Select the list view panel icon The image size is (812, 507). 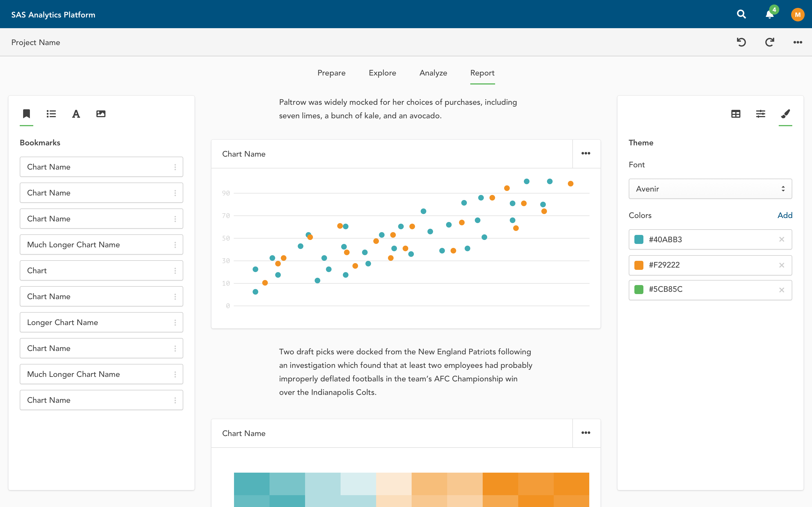tap(51, 114)
